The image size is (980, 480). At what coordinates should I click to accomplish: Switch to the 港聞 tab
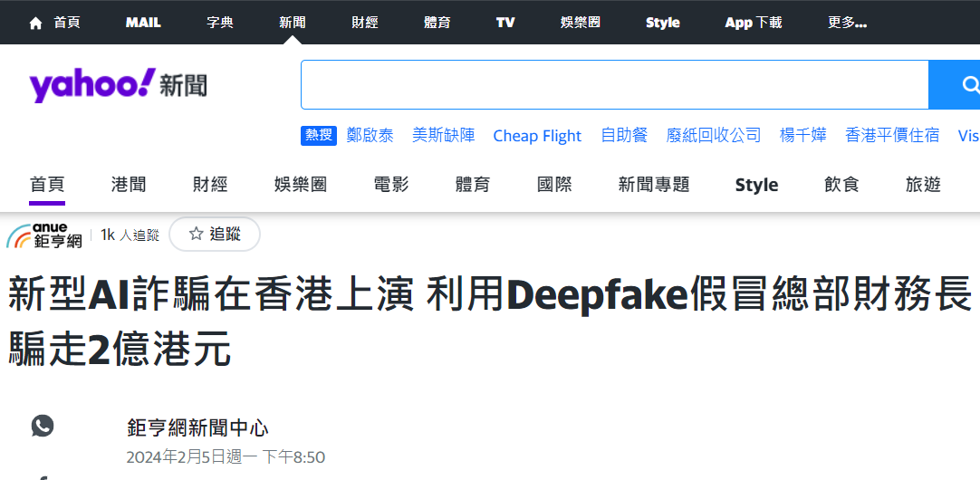pos(129,185)
